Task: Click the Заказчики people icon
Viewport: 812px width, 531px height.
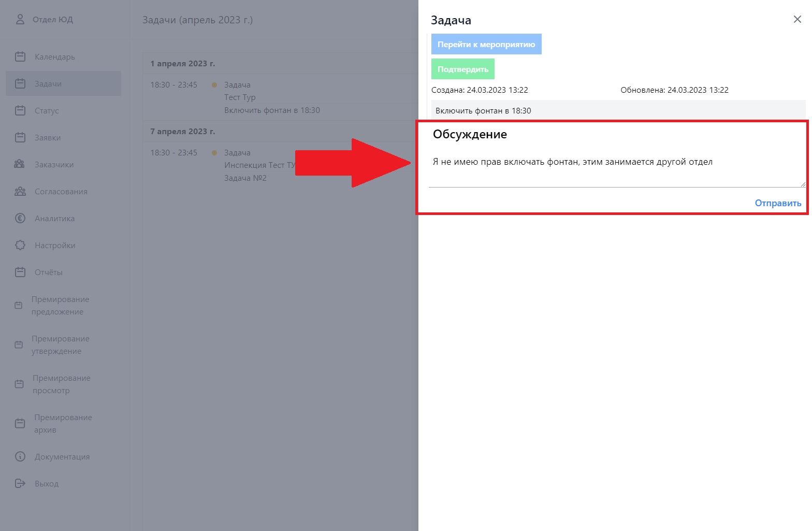Action: click(x=20, y=164)
